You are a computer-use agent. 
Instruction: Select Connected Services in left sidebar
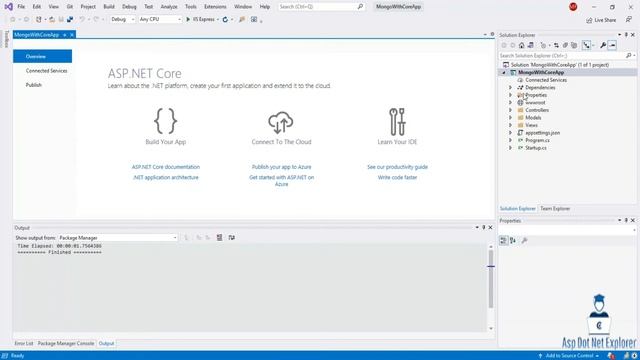[x=47, y=71]
